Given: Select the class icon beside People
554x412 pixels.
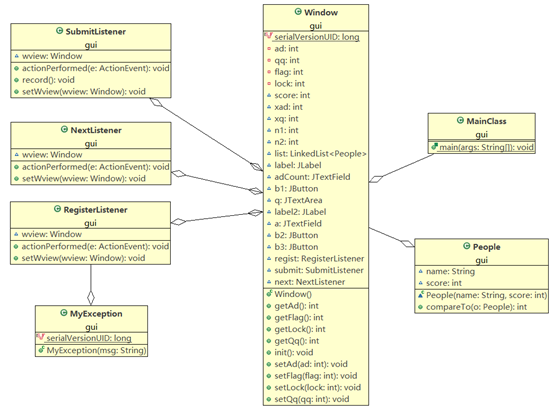Looking at the screenshot, I should coord(466,246).
